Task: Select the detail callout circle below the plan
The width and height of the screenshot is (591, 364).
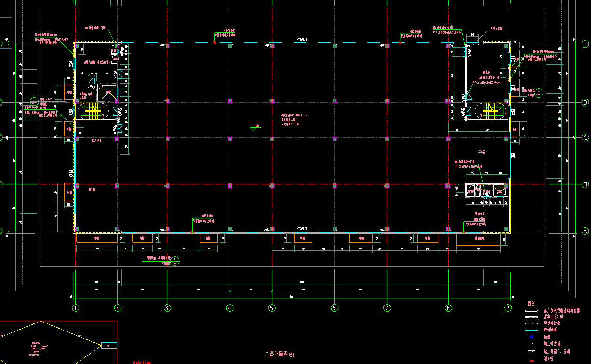Action: tap(175, 260)
